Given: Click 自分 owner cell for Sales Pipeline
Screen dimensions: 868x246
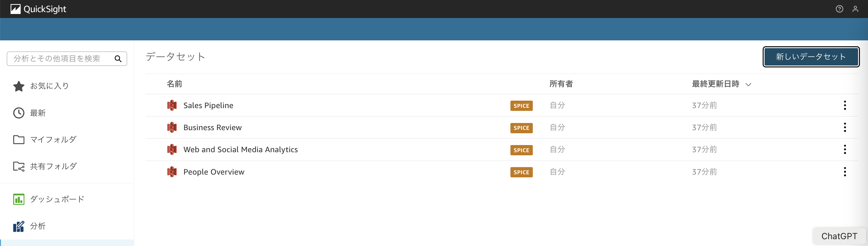Looking at the screenshot, I should point(557,106).
